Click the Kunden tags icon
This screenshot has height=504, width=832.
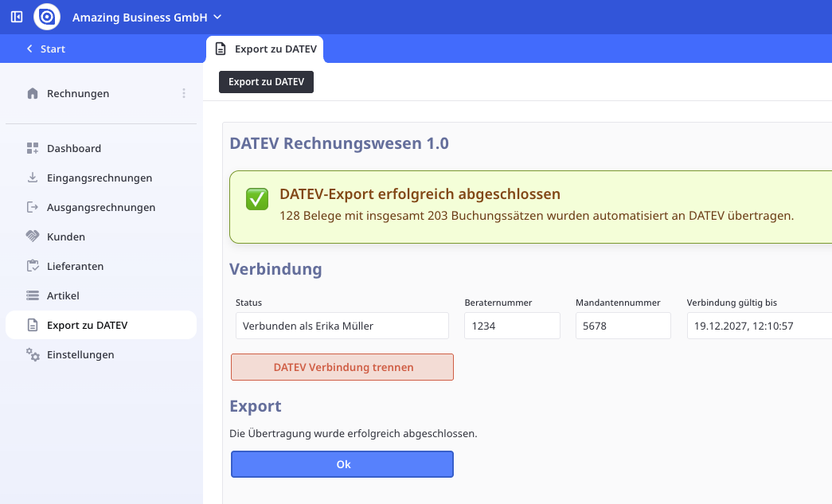(33, 236)
